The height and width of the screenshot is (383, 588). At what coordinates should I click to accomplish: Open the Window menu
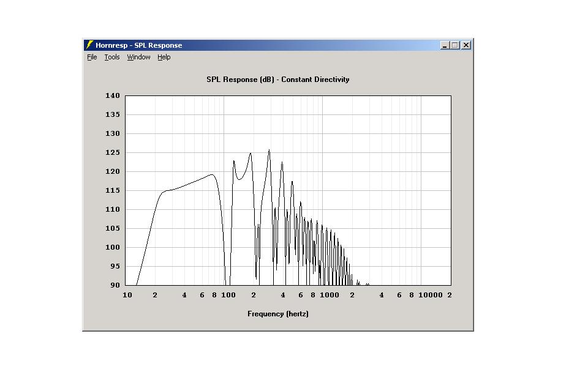coord(138,57)
